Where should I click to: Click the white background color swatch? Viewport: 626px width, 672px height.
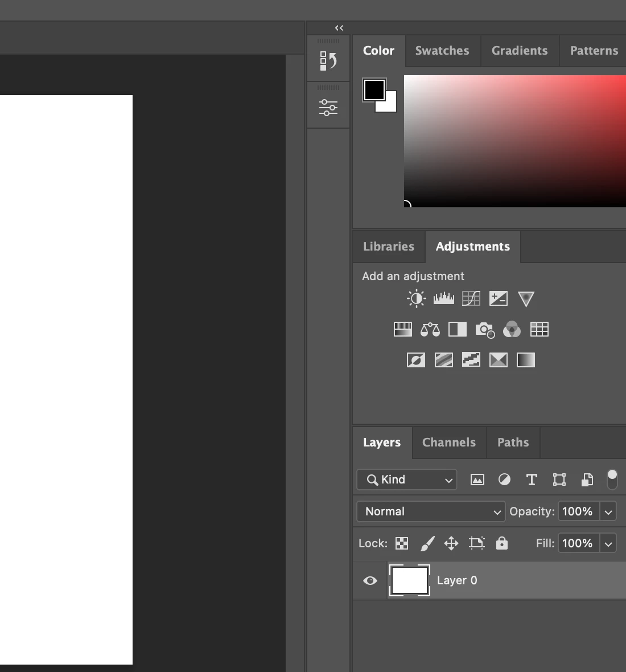(391, 105)
